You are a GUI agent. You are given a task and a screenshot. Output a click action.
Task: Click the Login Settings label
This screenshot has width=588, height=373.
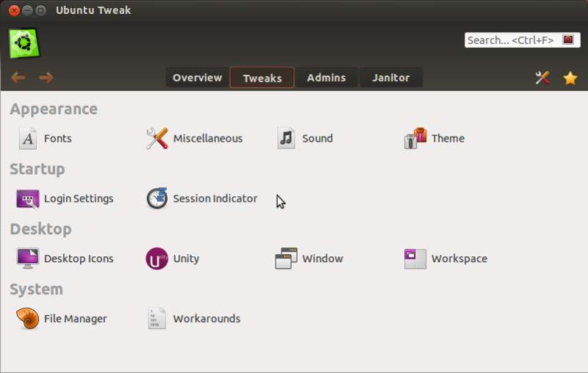[79, 199]
